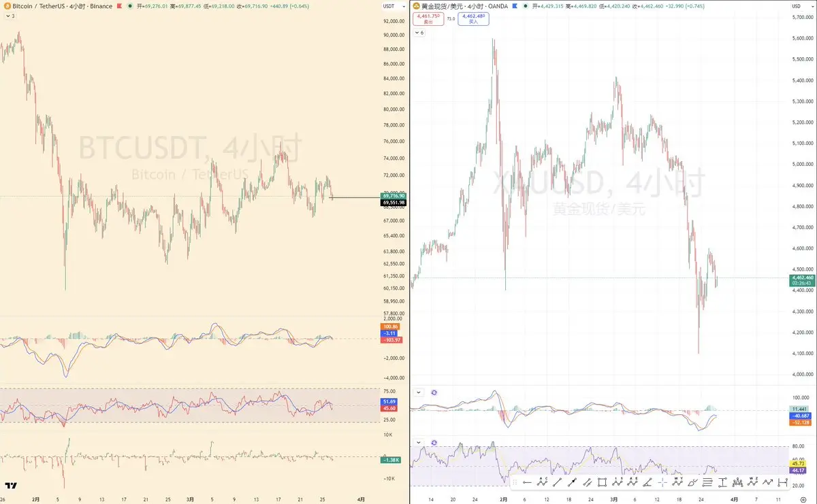Click the 73.0 spread value between sell and buy
The height and width of the screenshot is (504, 817).
point(451,19)
